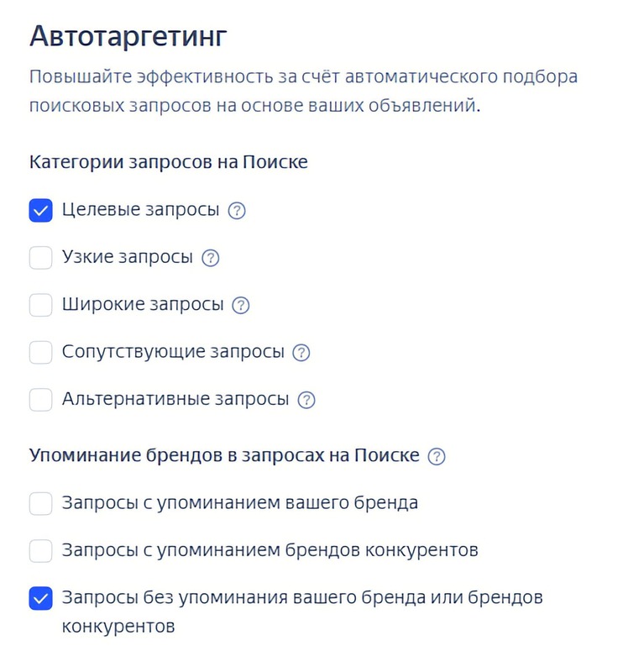Click Упоминание брендов в запросах heading text
623x672 pixels.
pyautogui.click(x=224, y=456)
